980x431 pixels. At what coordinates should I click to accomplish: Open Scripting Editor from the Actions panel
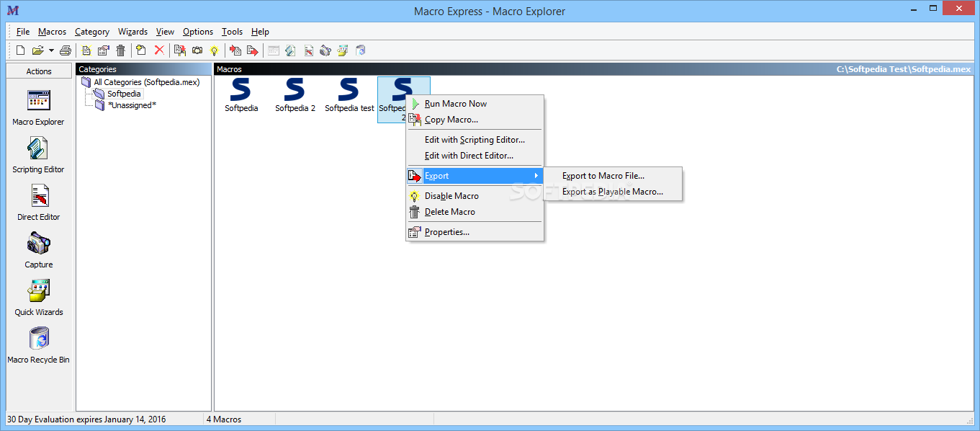(x=38, y=155)
